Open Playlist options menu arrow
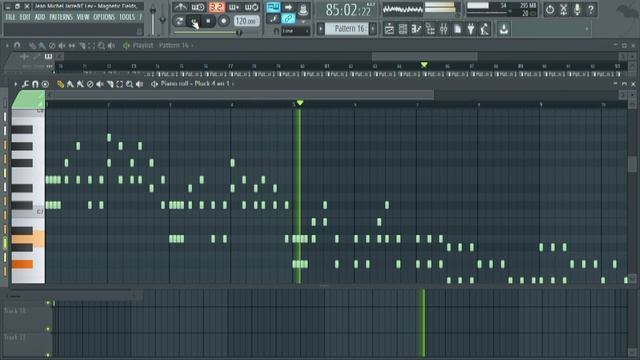This screenshot has height=360, width=640. 7,46
